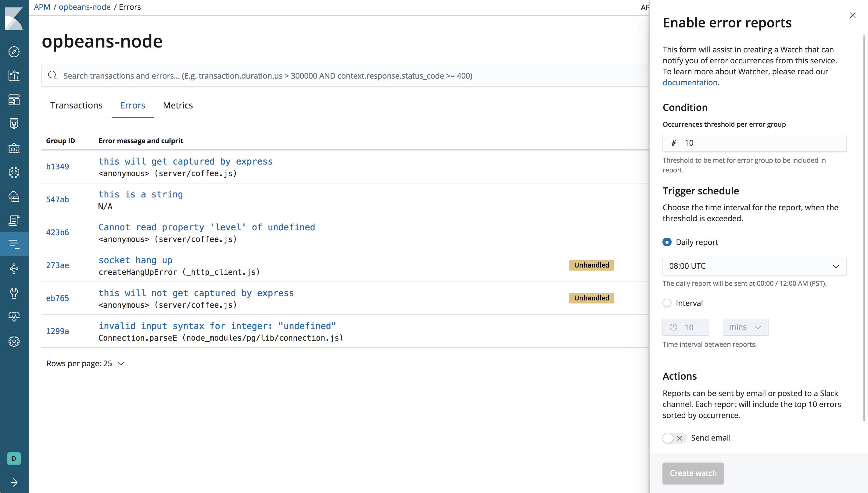Open Dev Tools wrench icon
The image size is (868, 493).
[14, 293]
